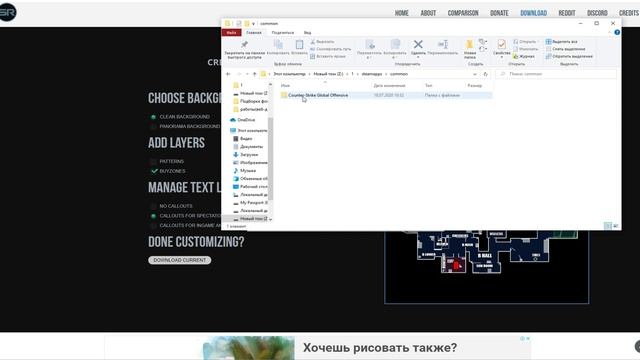Click the Copy to (Копировать в) icon
This screenshot has width=640, height=360.
pos(395,44)
